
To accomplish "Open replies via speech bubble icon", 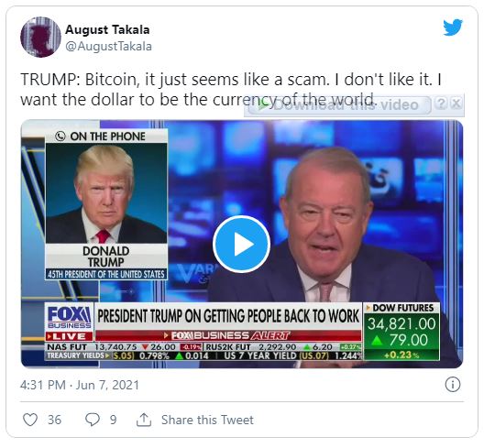I will (x=93, y=420).
